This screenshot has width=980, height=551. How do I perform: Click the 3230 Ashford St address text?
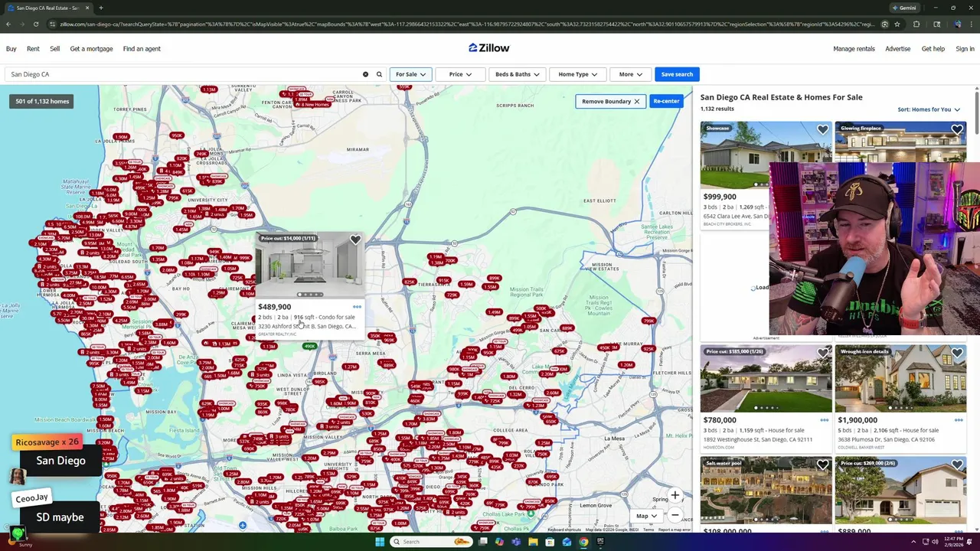click(306, 327)
